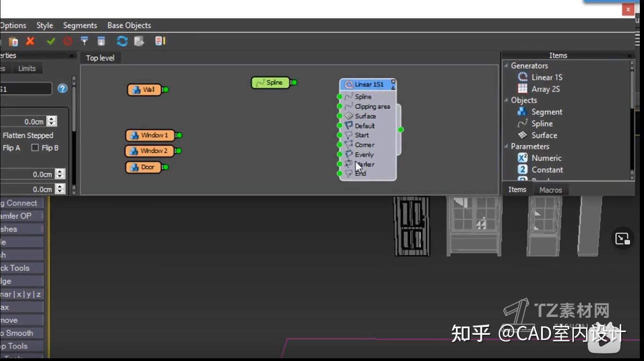Viewport: 644px width, 361px height.
Task: Select the Door node in the editor
Action: point(143,167)
